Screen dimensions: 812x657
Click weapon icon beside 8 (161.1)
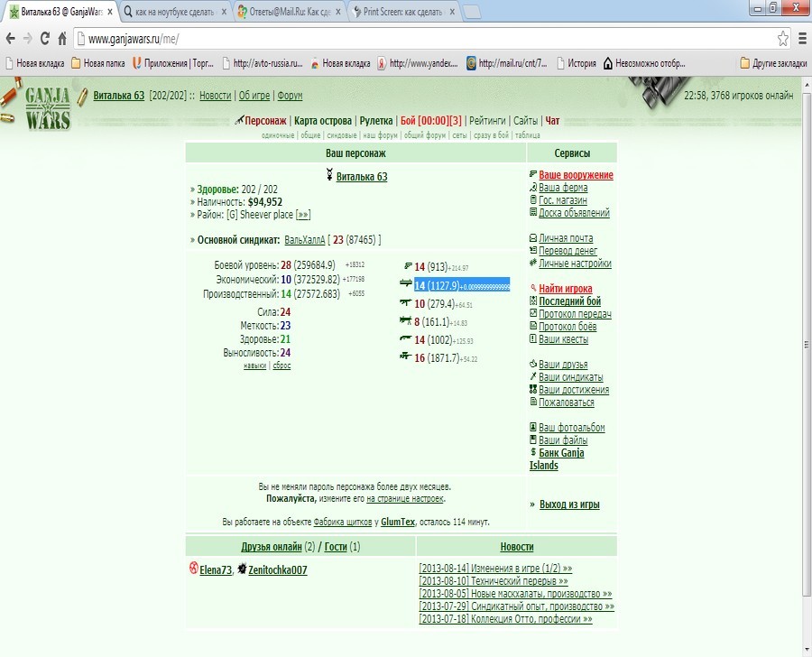pos(405,320)
